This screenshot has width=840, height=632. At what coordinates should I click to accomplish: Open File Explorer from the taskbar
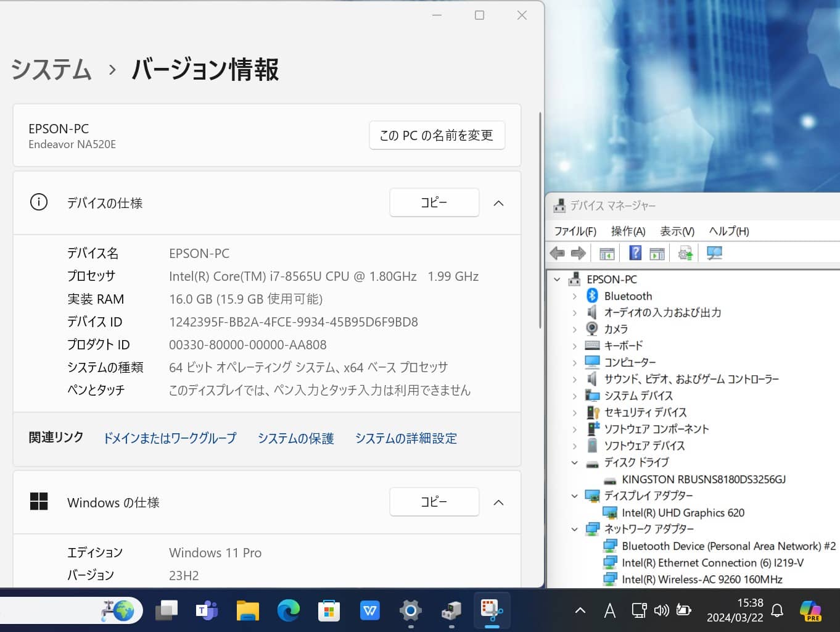247,611
